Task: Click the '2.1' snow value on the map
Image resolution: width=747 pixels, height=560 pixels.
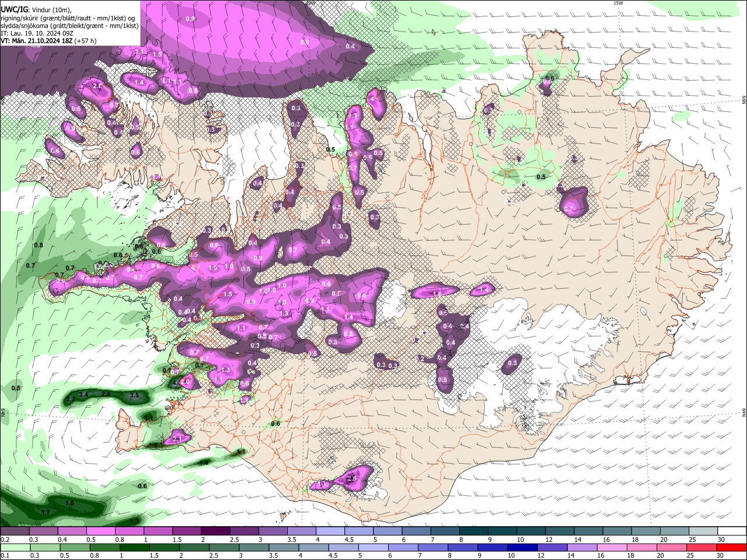Action: [x=179, y=439]
